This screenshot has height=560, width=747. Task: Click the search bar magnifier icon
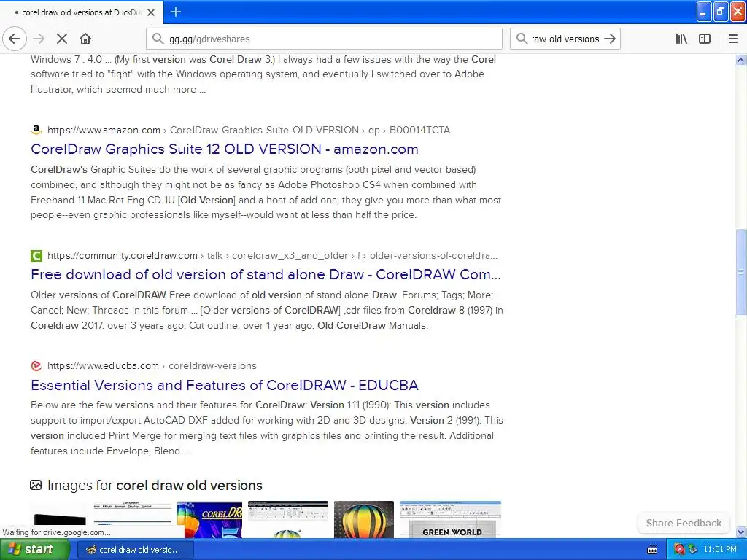[522, 39]
